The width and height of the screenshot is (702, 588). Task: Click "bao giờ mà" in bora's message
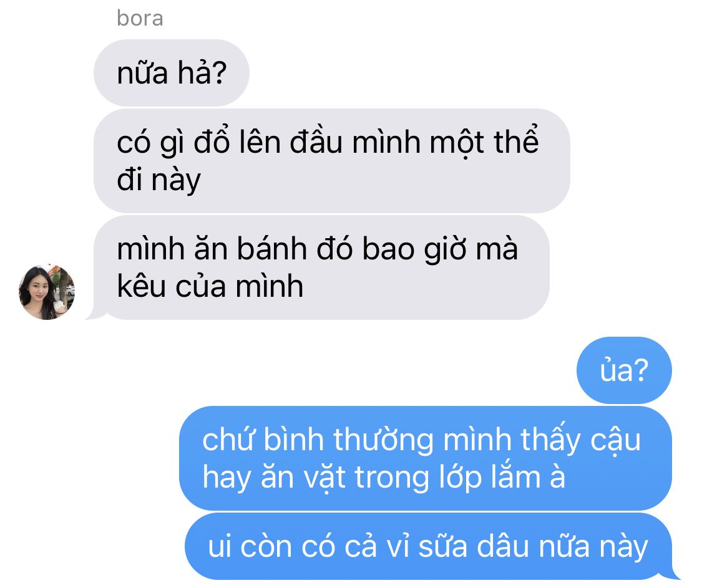click(440, 249)
